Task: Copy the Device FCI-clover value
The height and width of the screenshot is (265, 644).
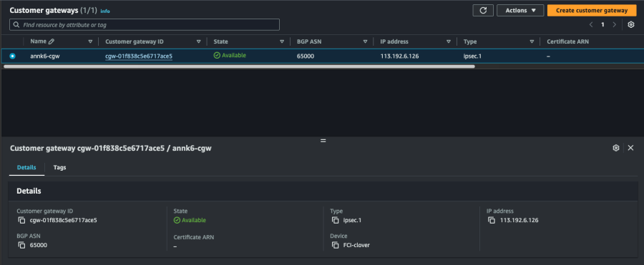Action: 335,245
